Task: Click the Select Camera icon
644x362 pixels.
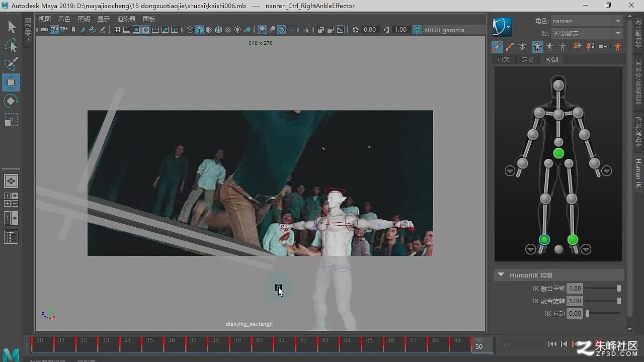Action: pos(45,30)
